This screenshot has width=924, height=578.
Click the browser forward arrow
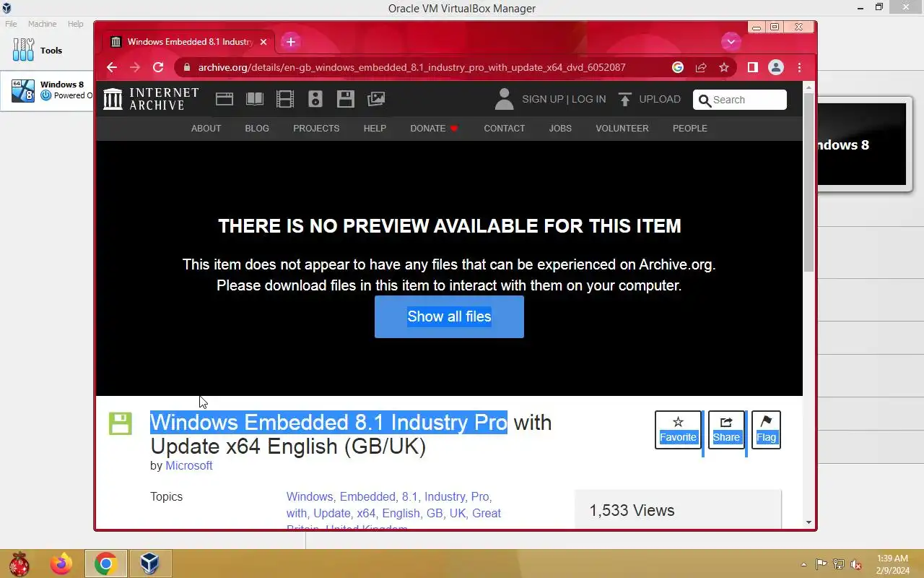(135, 67)
